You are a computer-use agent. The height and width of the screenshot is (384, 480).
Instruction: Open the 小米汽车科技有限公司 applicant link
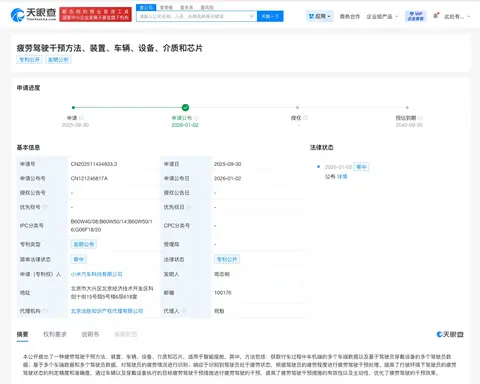97,274
